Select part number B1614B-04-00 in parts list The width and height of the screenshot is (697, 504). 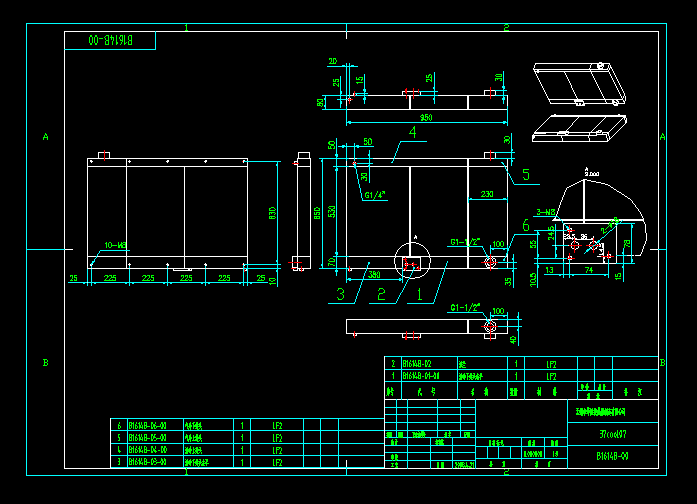pyautogui.click(x=147, y=450)
